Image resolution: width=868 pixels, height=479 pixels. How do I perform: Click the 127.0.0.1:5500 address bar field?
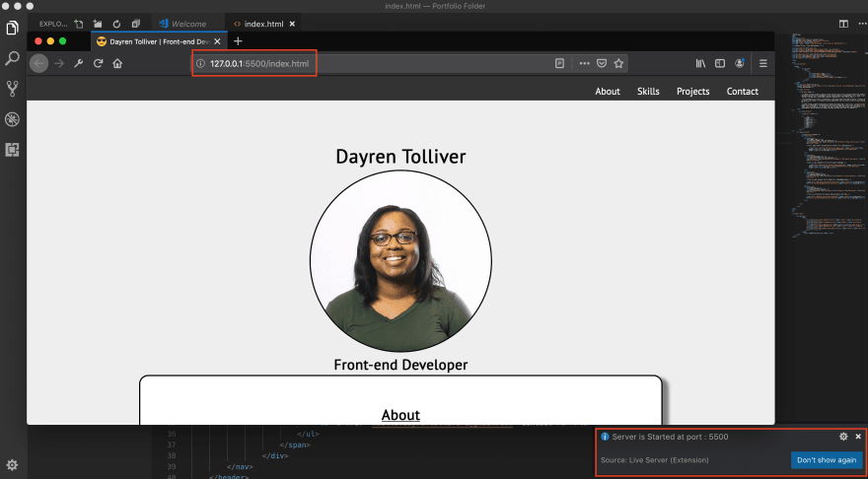click(373, 64)
